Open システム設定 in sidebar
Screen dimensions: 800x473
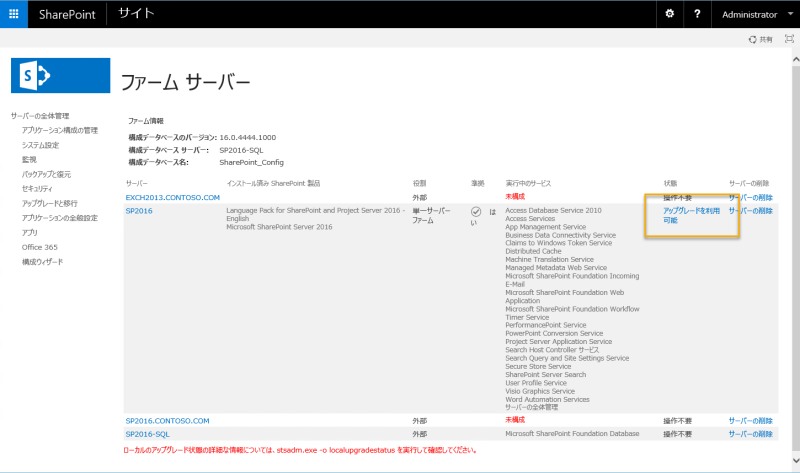[40, 145]
